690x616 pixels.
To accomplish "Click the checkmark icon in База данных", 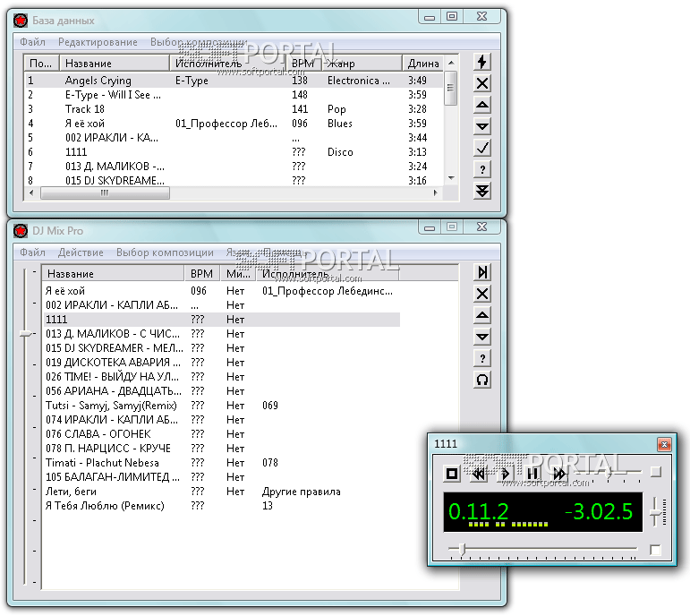I will 482,148.
